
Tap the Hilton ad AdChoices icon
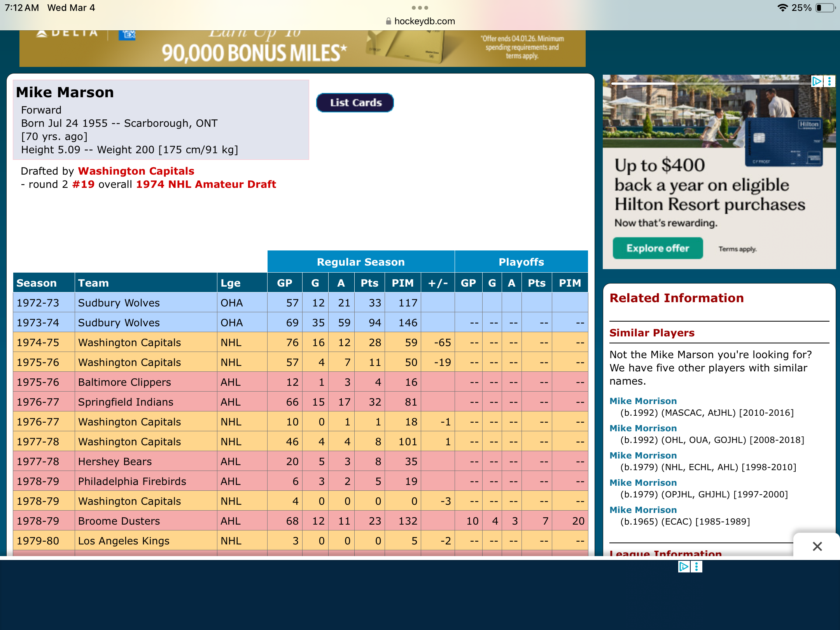tap(816, 81)
